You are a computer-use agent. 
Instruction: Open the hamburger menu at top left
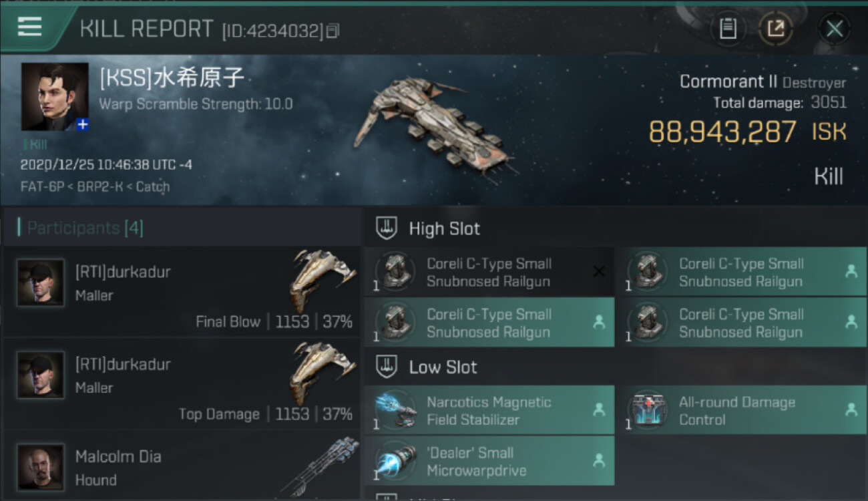click(29, 27)
